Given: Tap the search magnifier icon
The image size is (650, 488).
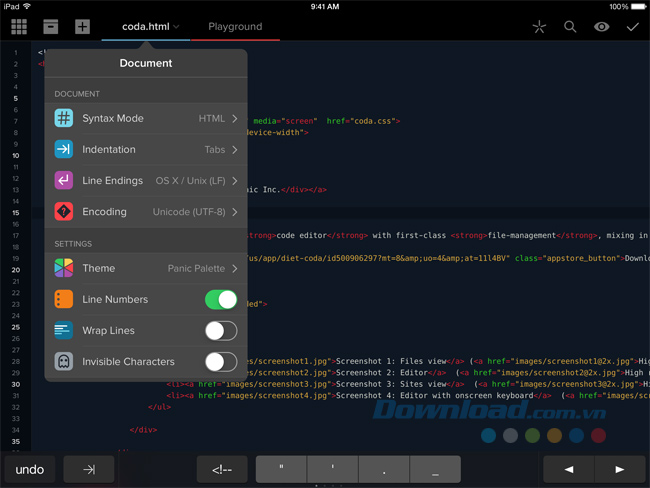Looking at the screenshot, I should 570,27.
